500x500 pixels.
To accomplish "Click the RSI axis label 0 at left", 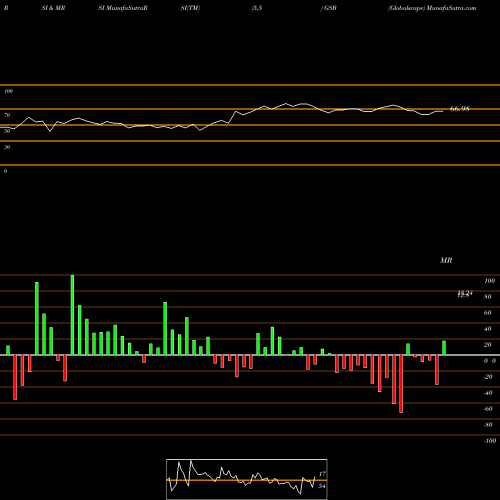I will 5,171.
